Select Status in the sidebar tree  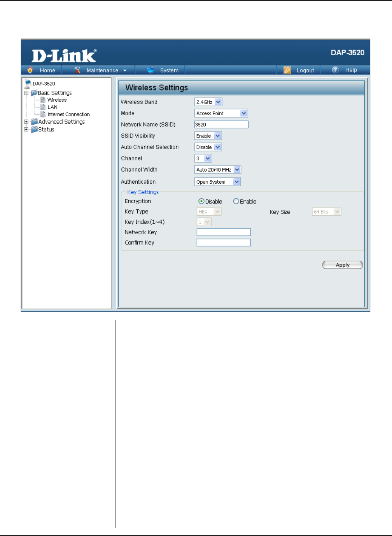46,129
